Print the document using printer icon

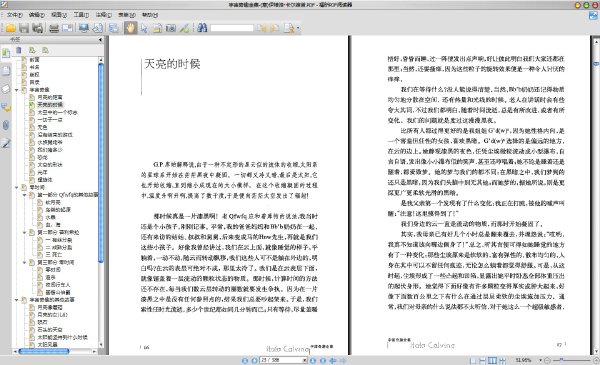(x=54, y=28)
